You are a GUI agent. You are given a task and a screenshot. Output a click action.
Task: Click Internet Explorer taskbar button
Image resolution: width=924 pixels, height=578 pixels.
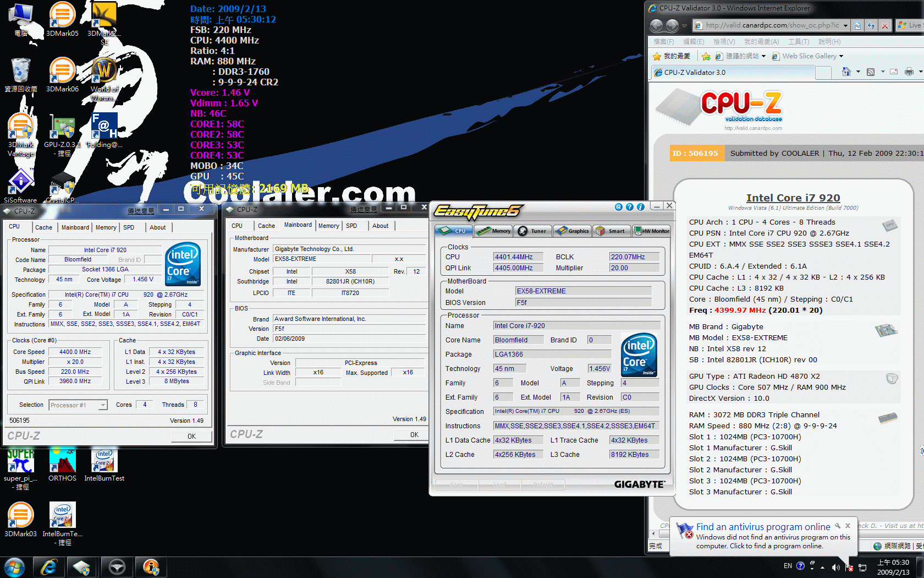point(49,567)
